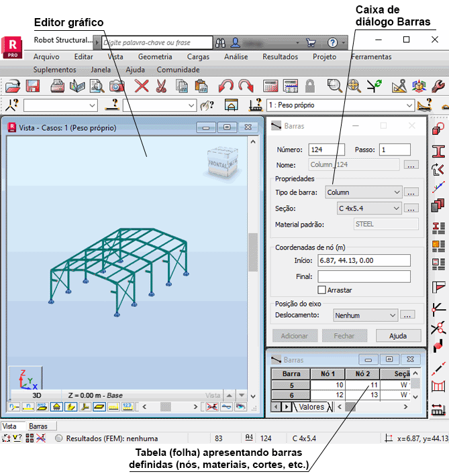Screen dimensions: 449x476
Task: Click the view cube showing FRONTAL
Action: point(222,162)
